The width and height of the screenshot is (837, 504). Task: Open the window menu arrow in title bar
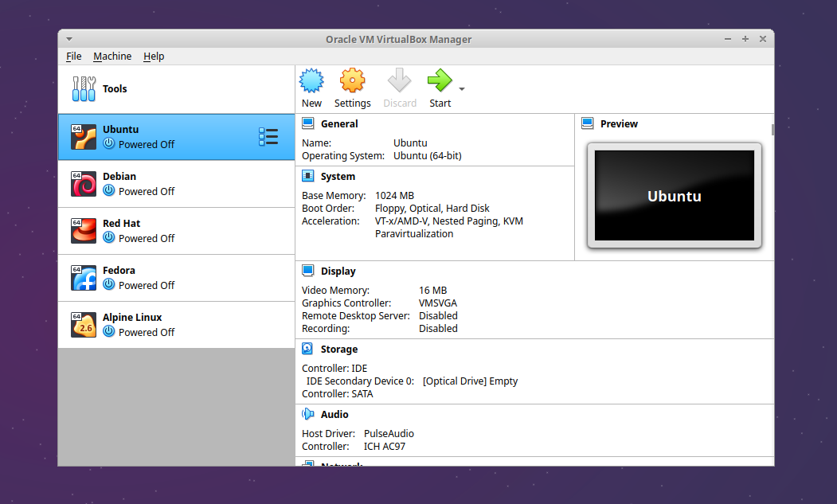(x=69, y=39)
